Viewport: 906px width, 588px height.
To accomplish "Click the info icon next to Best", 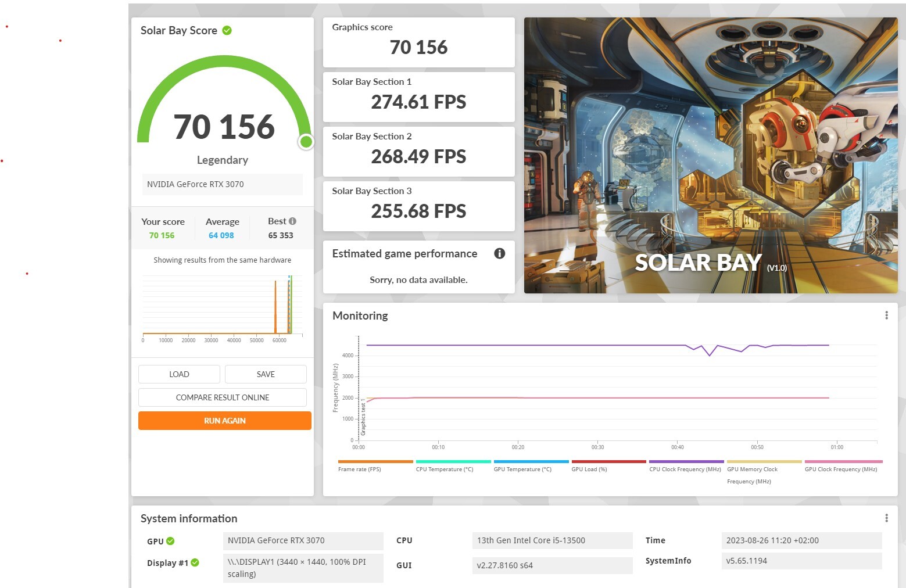I will pos(292,221).
